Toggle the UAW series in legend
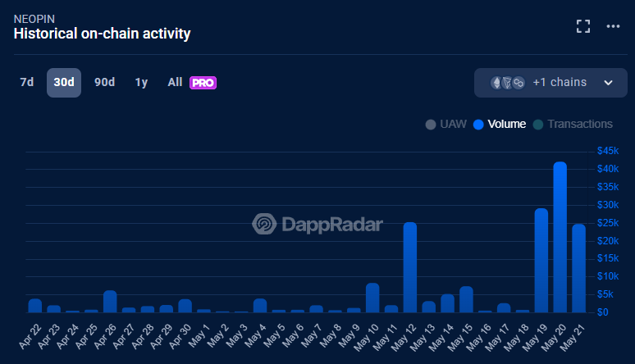 click(x=445, y=124)
